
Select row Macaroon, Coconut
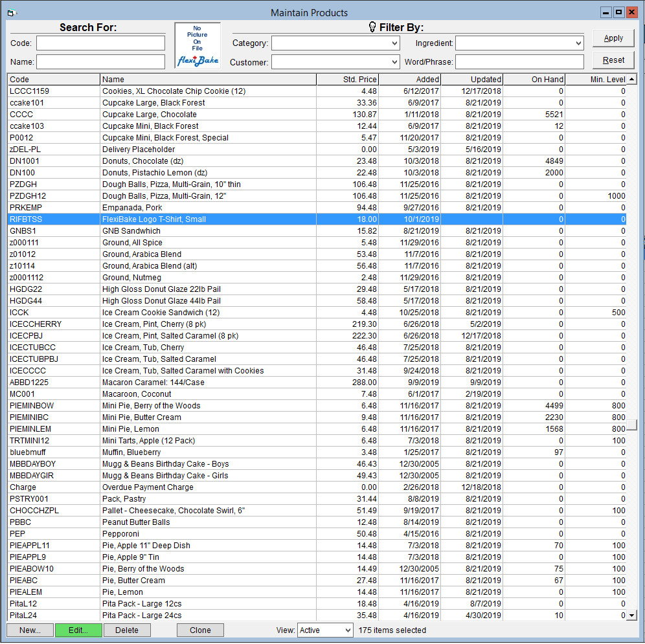[x=317, y=394]
